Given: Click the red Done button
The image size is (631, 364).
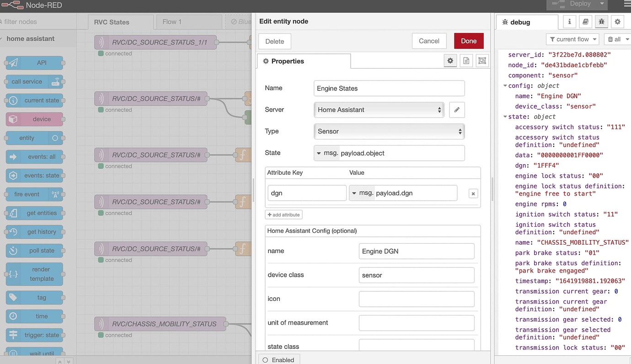Looking at the screenshot, I should point(468,41).
